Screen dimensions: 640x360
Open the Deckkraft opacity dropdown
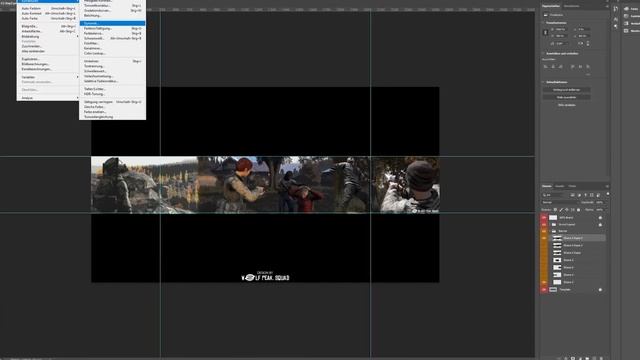click(599, 202)
